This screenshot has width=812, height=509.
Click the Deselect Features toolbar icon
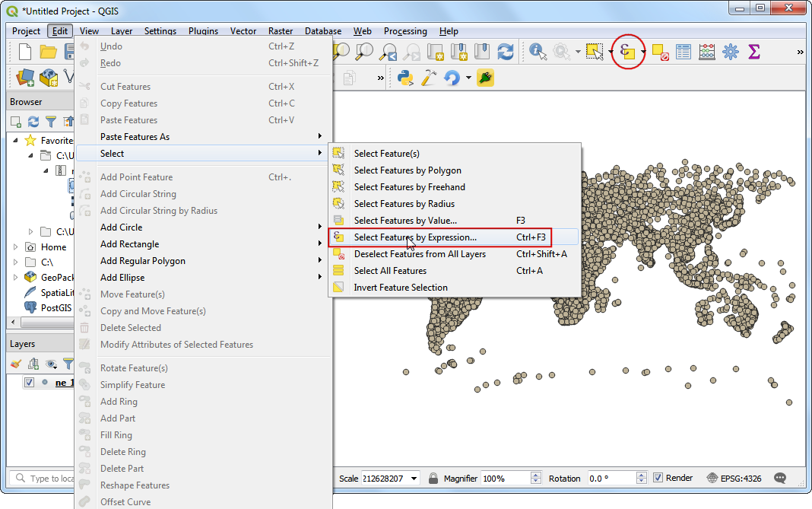coord(660,52)
